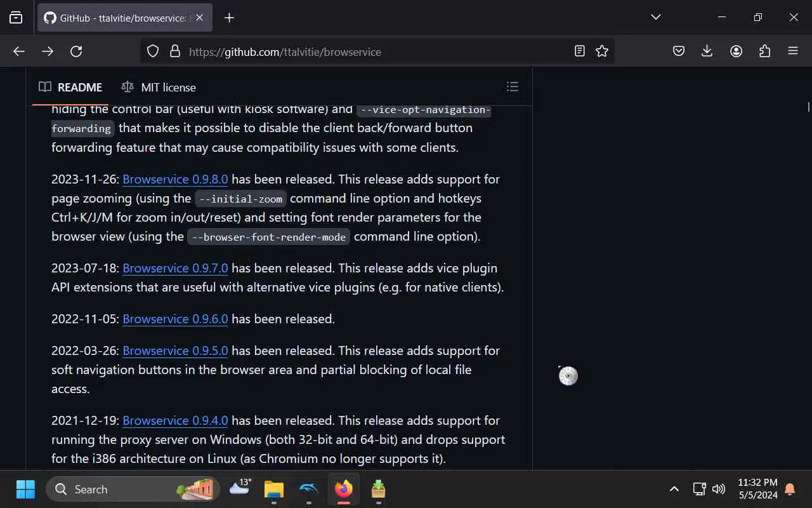Open the Extensions puzzle icon
Image resolution: width=812 pixels, height=508 pixels.
764,51
